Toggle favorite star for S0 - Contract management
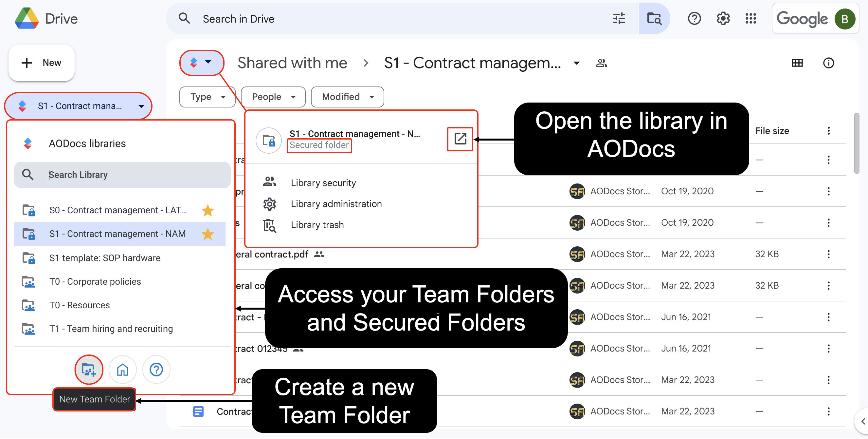The width and height of the screenshot is (868, 439). click(x=208, y=210)
